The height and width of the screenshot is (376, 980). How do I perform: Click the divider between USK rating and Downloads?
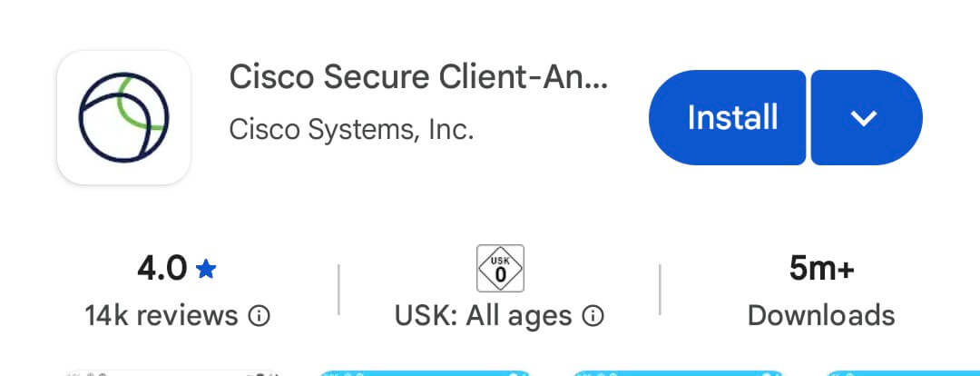coord(660,291)
